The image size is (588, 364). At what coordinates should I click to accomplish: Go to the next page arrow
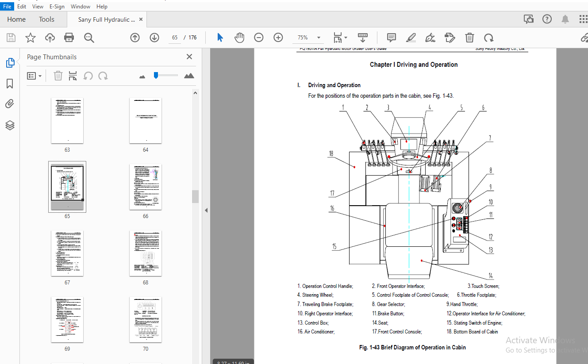tap(154, 38)
